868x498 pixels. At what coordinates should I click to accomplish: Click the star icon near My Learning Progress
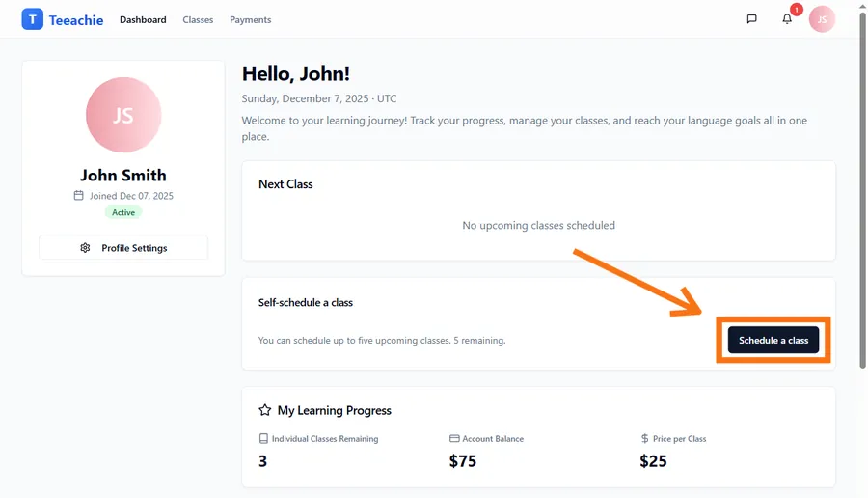265,410
